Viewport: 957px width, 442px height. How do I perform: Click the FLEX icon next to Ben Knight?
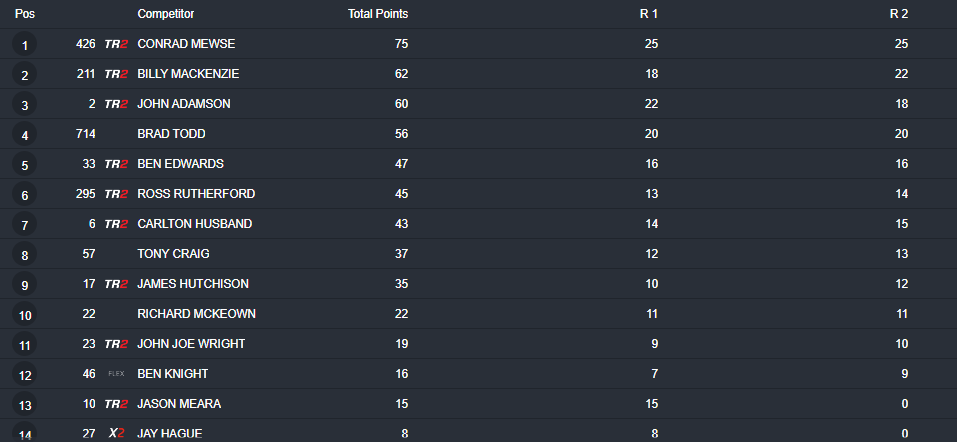click(116, 374)
